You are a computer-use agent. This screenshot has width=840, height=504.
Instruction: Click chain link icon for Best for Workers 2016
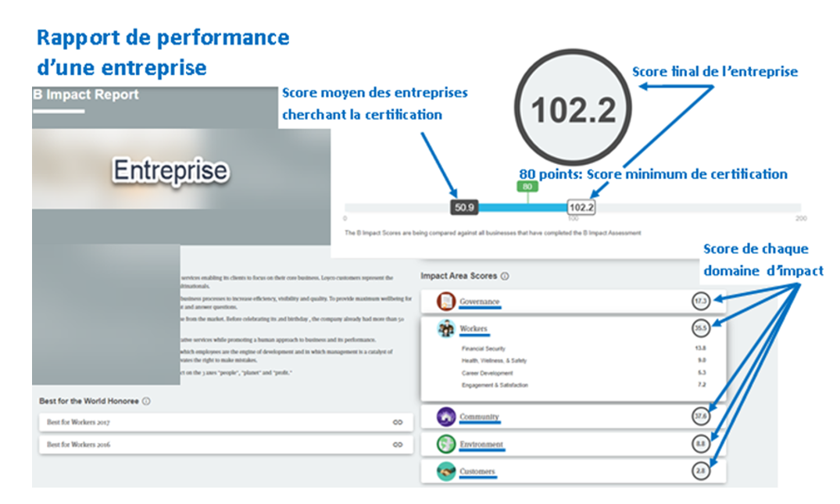[x=398, y=445]
